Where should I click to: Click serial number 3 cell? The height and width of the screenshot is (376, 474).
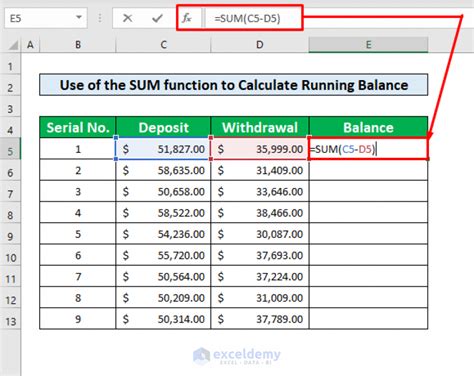[78, 191]
